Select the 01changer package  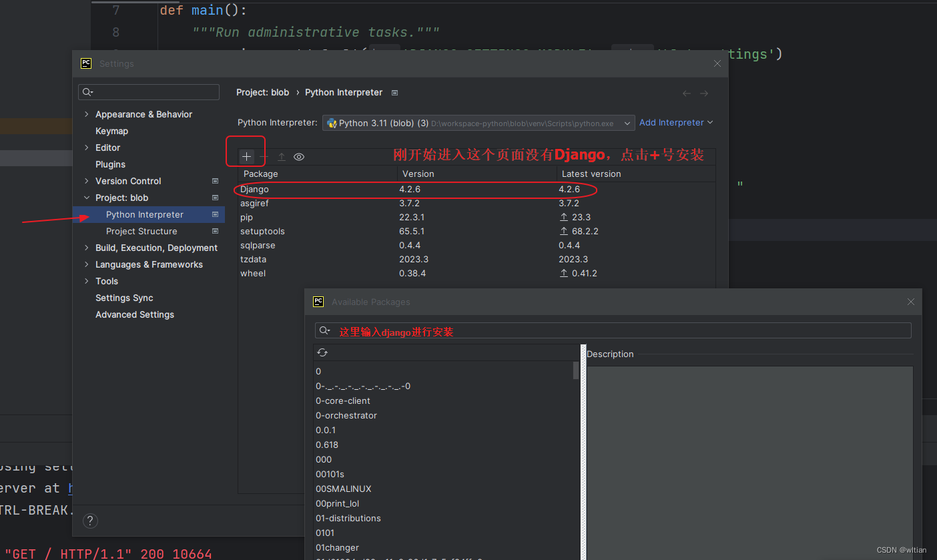337,548
